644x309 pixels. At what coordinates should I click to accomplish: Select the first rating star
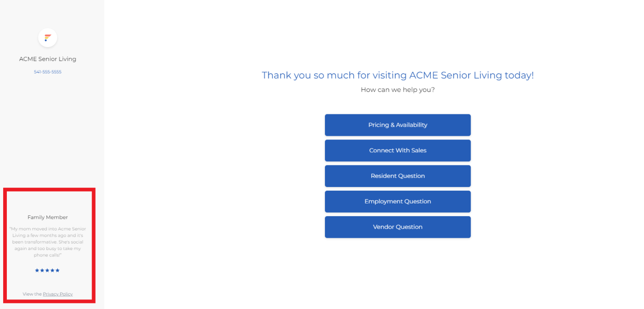tap(37, 270)
